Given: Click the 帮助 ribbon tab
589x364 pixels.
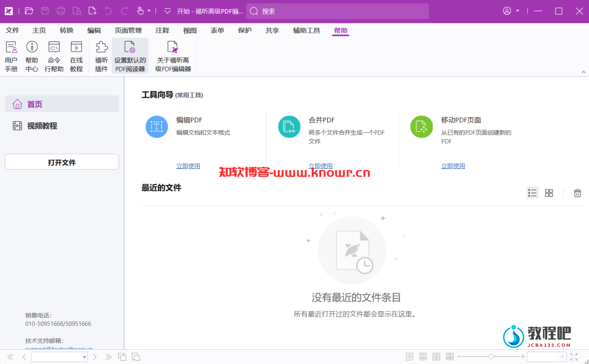Looking at the screenshot, I should (x=341, y=30).
